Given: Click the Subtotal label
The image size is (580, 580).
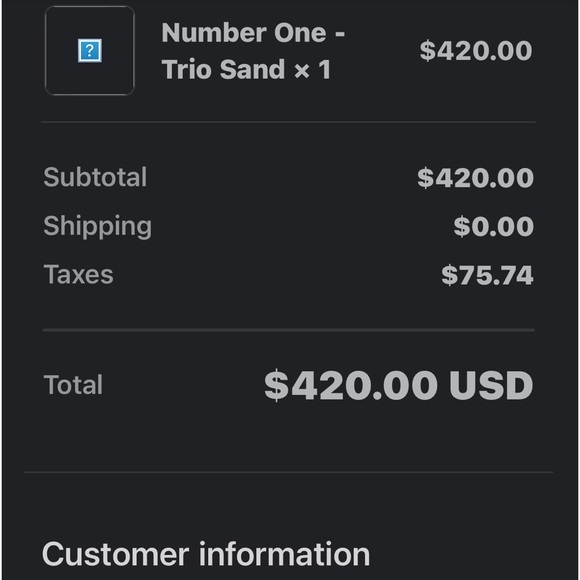Looking at the screenshot, I should (95, 177).
